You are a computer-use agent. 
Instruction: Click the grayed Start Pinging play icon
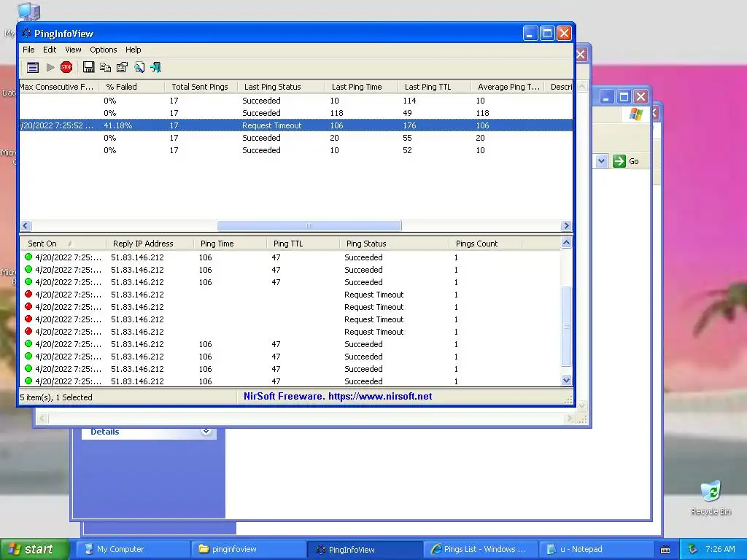[x=50, y=68]
